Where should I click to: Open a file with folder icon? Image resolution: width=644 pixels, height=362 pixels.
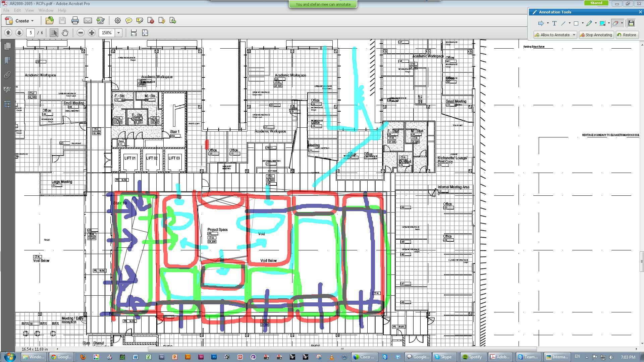pos(49,21)
